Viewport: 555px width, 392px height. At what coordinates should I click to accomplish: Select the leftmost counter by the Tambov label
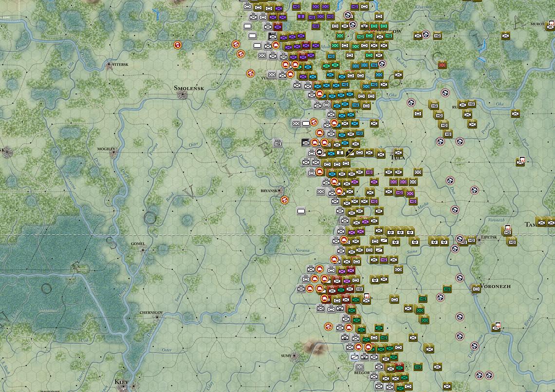541,223
